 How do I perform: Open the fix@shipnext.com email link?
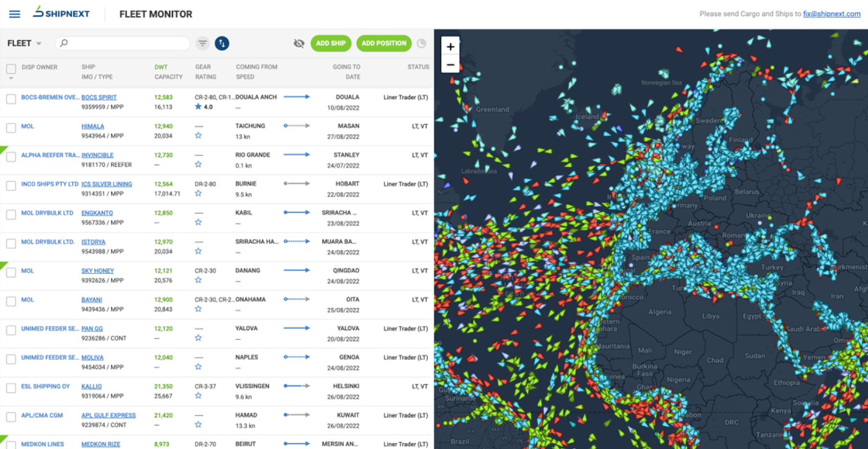(x=832, y=14)
